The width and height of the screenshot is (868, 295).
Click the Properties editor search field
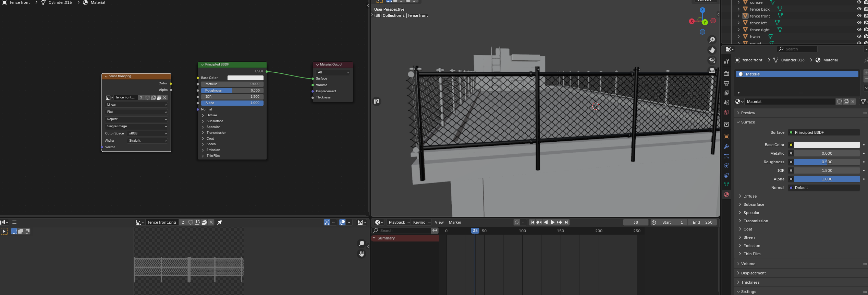click(x=797, y=49)
